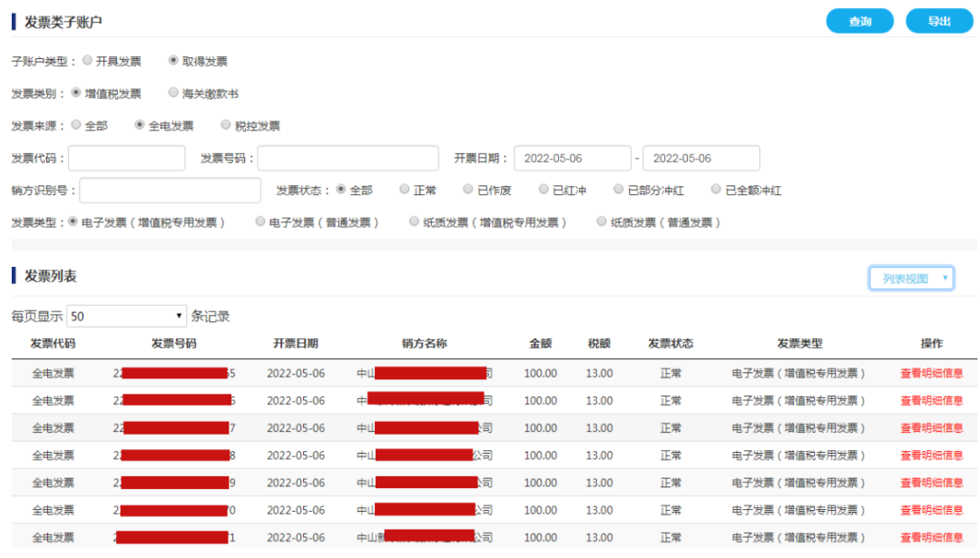Open the end date field for 开票日期
980x558 pixels.
701,158
